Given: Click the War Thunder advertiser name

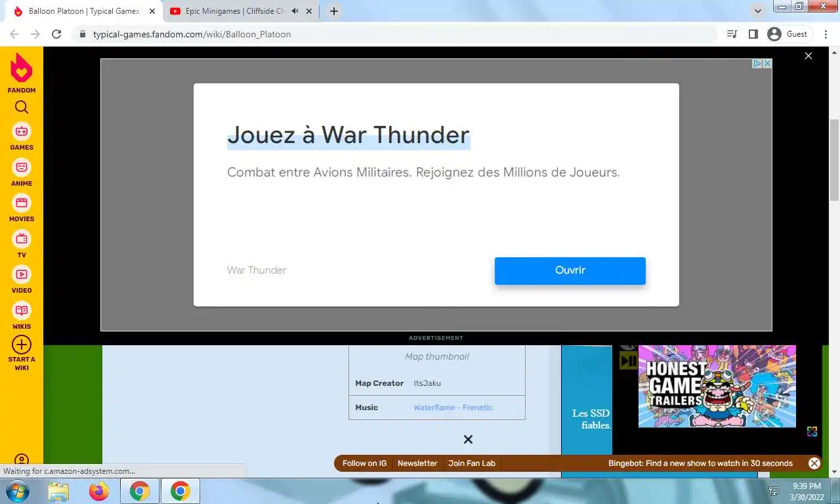Looking at the screenshot, I should click(x=257, y=270).
